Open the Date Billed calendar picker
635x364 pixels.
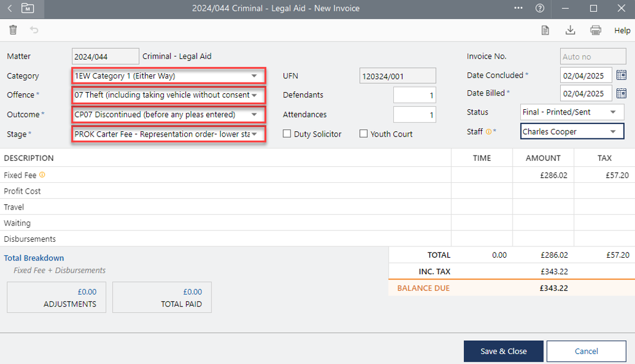tap(621, 94)
